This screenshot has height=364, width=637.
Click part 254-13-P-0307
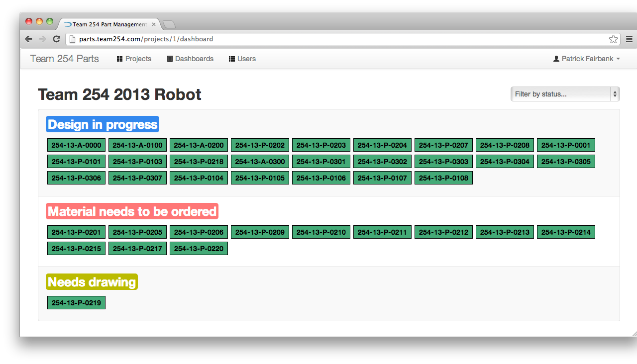click(137, 178)
